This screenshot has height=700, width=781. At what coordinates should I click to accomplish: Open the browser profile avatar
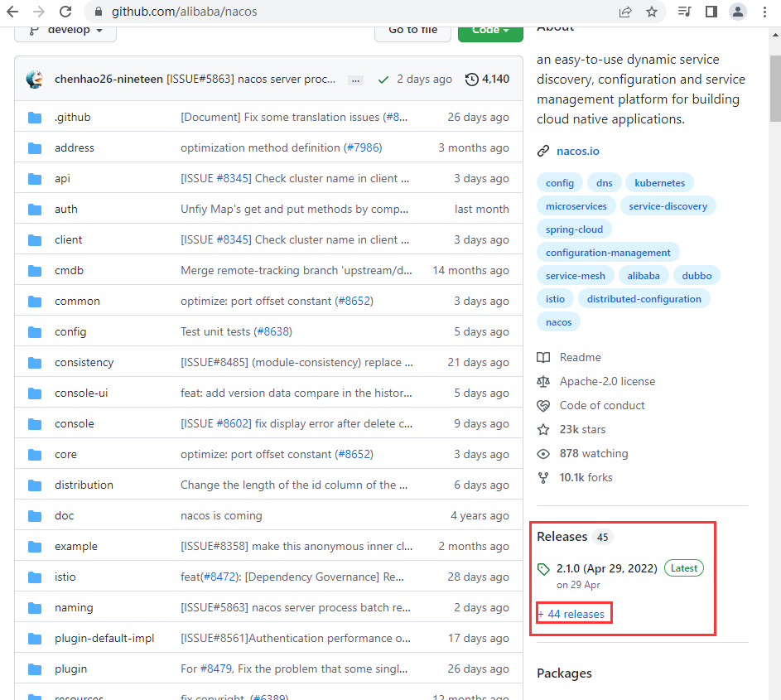[x=738, y=12]
